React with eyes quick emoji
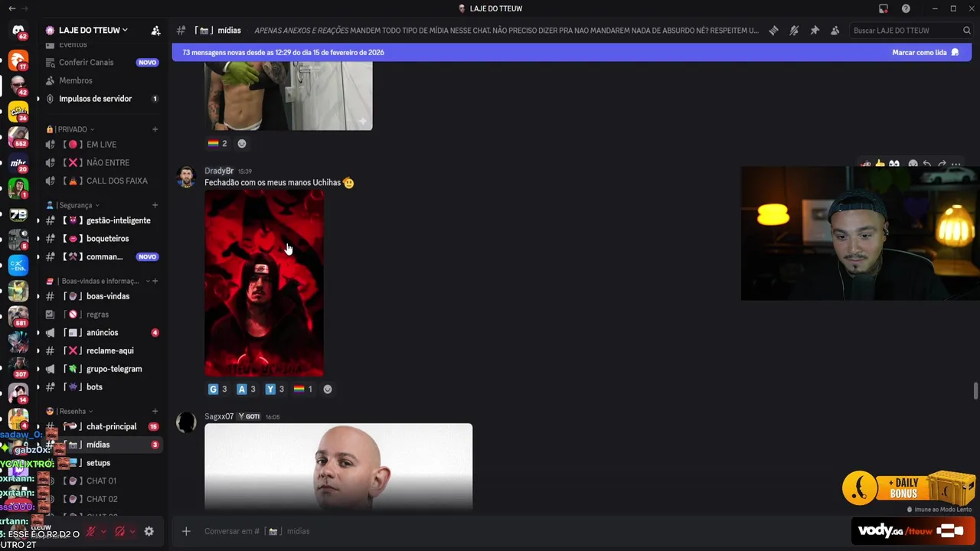 (x=894, y=165)
